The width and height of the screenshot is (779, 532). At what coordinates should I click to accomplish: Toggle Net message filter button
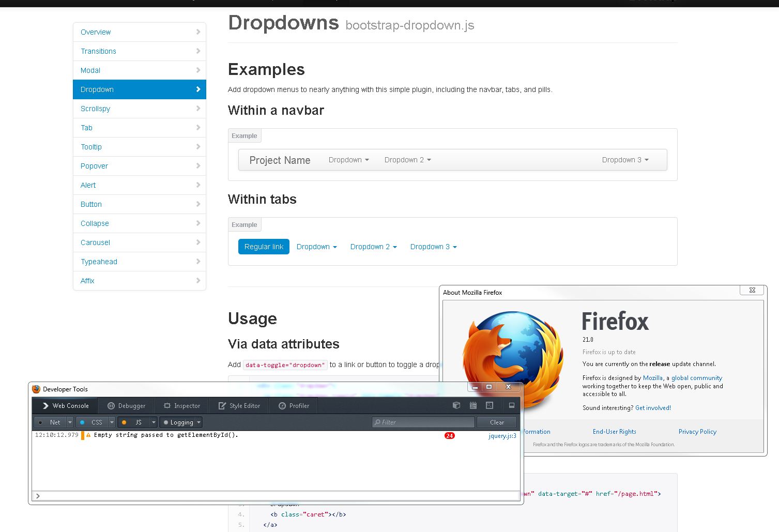pyautogui.click(x=50, y=422)
